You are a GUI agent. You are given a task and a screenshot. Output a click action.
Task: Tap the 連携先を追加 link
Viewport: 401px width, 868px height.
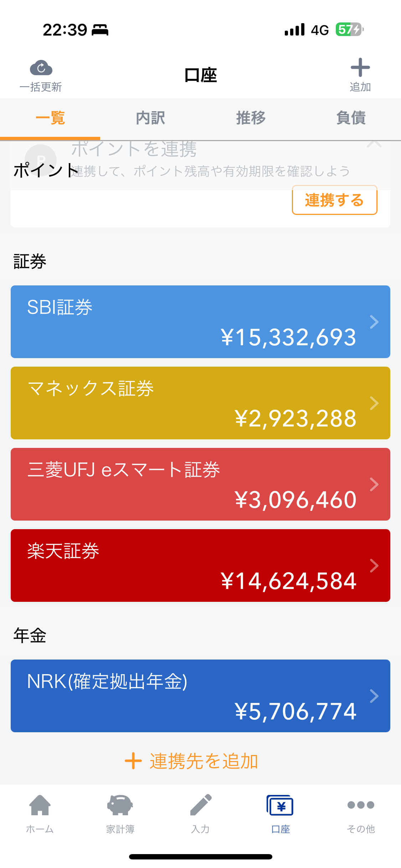(204, 761)
